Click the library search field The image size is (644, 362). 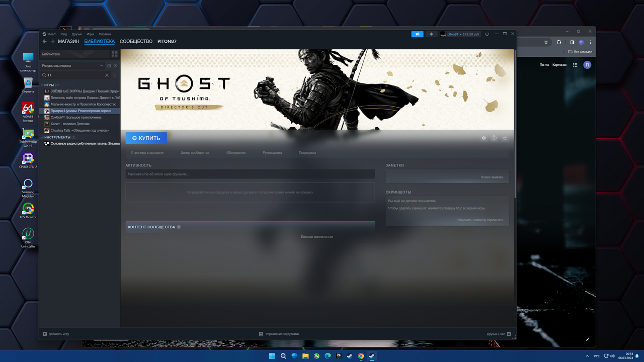click(x=75, y=75)
